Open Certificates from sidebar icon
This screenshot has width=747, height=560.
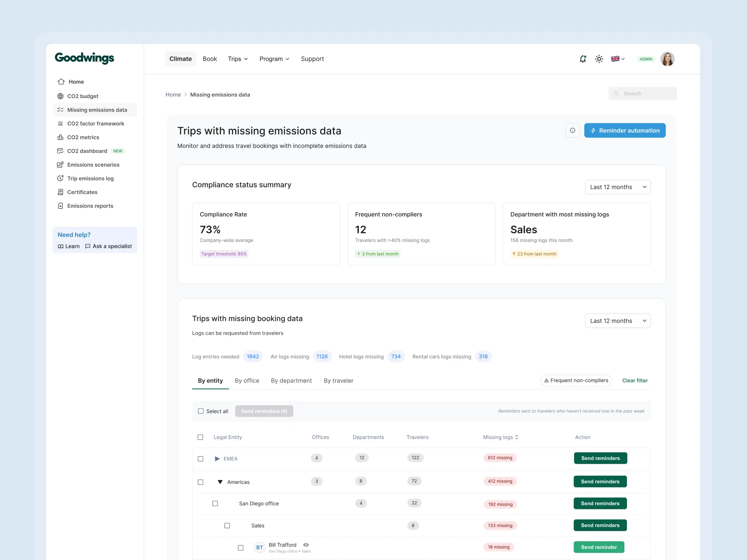click(61, 192)
